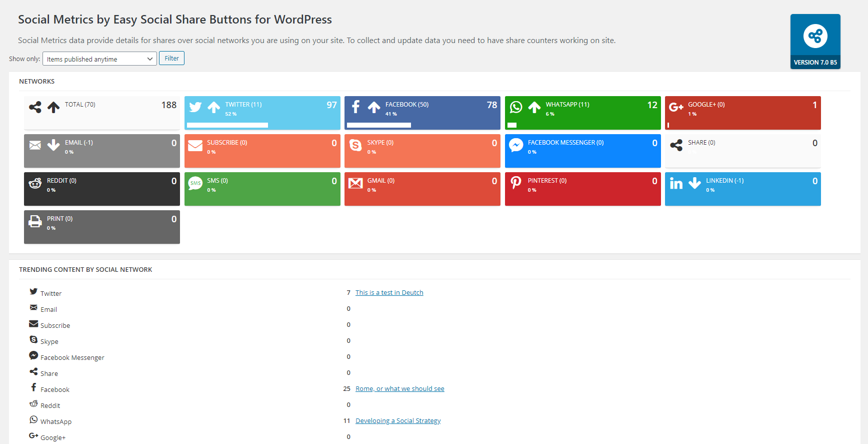Open the Rome, or what we should see link
The image size is (868, 444).
coord(399,388)
